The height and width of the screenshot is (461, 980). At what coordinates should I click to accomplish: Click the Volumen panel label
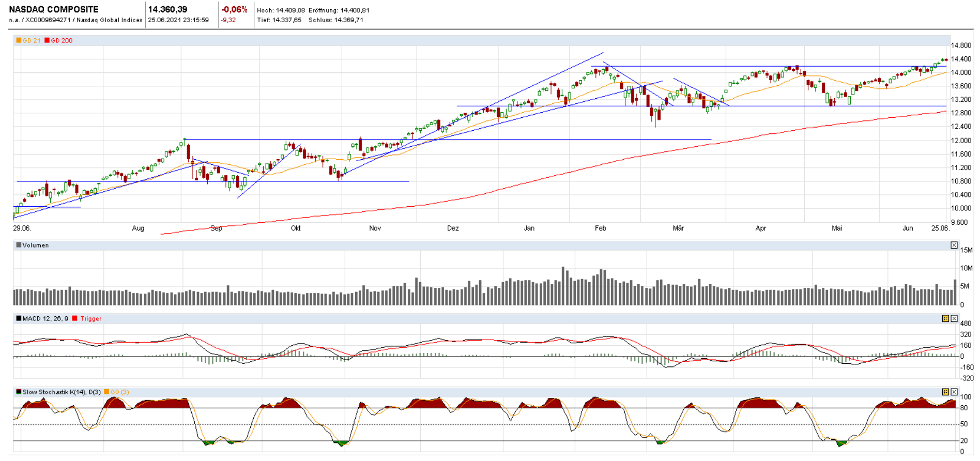click(36, 245)
